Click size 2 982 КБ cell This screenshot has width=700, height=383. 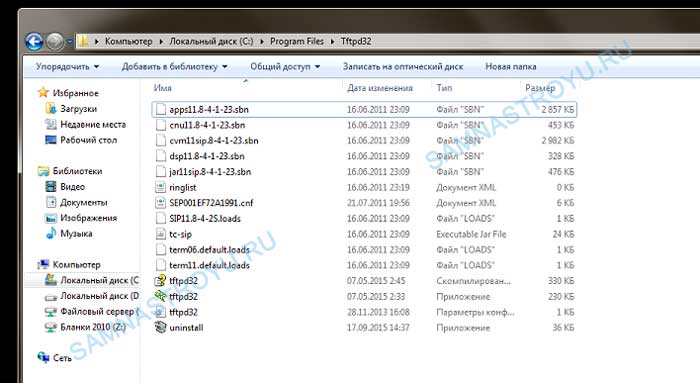click(x=558, y=141)
